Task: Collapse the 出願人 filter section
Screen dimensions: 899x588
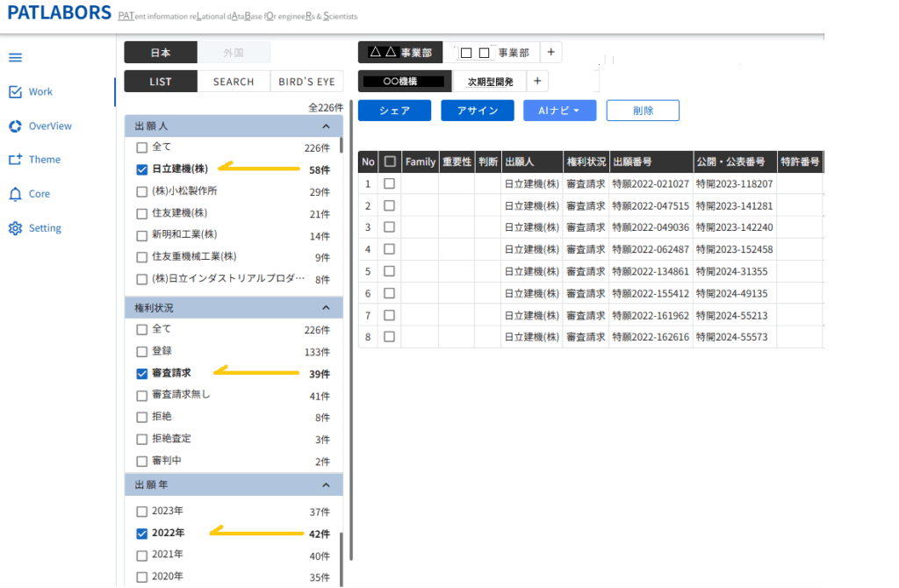Action: tap(326, 126)
